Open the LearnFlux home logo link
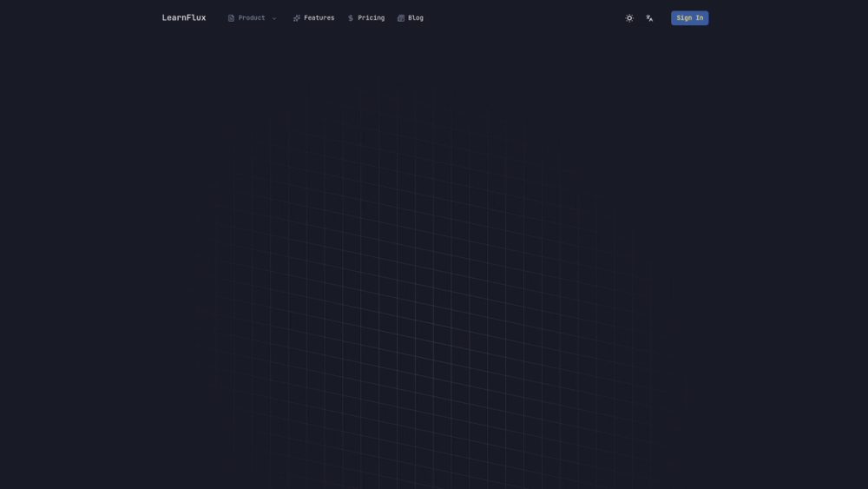The width and height of the screenshot is (868, 489). 184,17
